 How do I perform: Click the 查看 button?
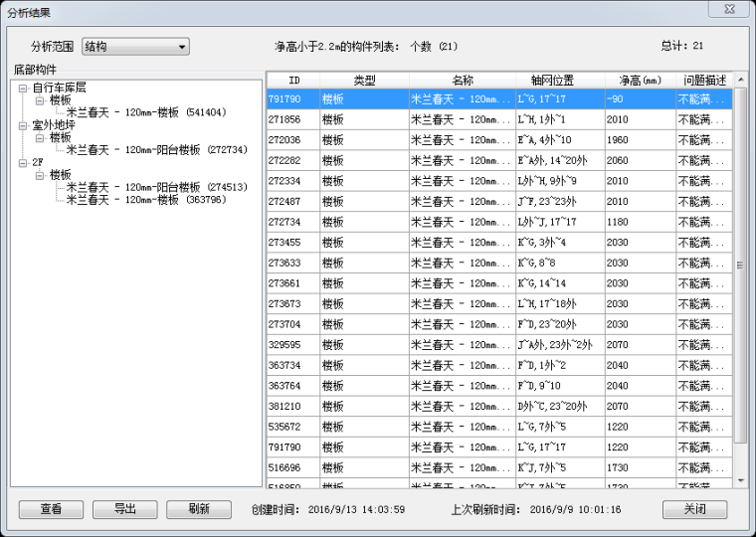click(51, 509)
